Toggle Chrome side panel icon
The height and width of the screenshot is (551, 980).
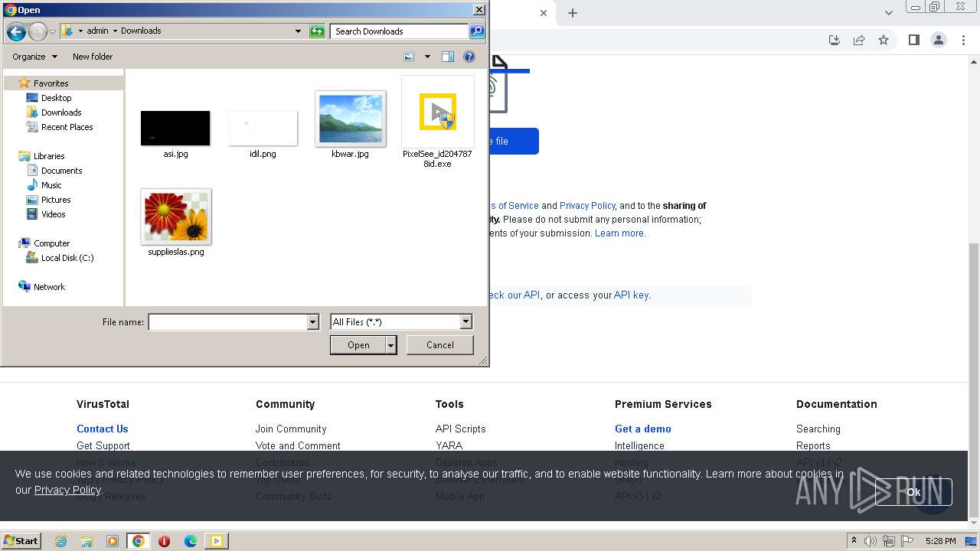click(913, 40)
